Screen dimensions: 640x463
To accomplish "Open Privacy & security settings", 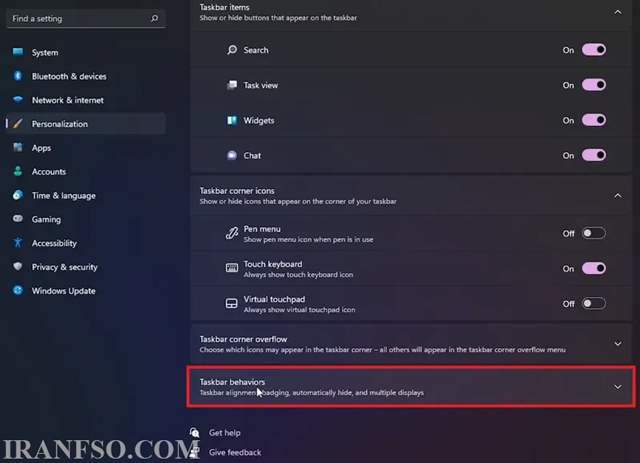I will pyautogui.click(x=86, y=267).
